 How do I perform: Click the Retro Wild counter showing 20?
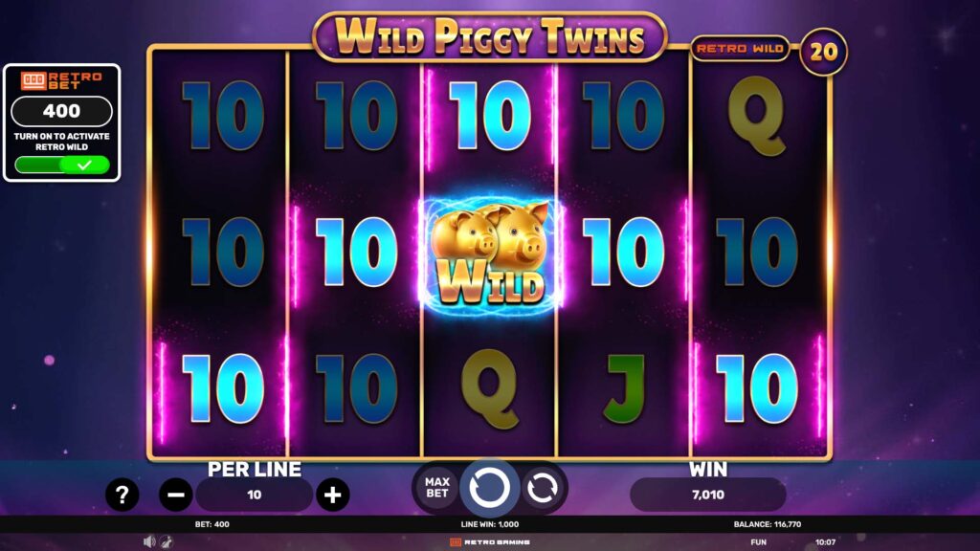[823, 52]
